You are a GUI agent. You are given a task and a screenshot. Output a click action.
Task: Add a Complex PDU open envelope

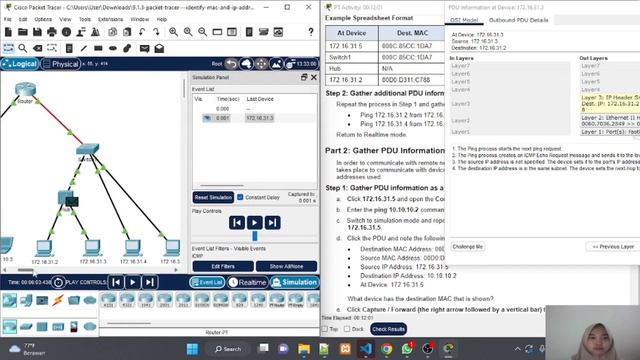[159, 48]
